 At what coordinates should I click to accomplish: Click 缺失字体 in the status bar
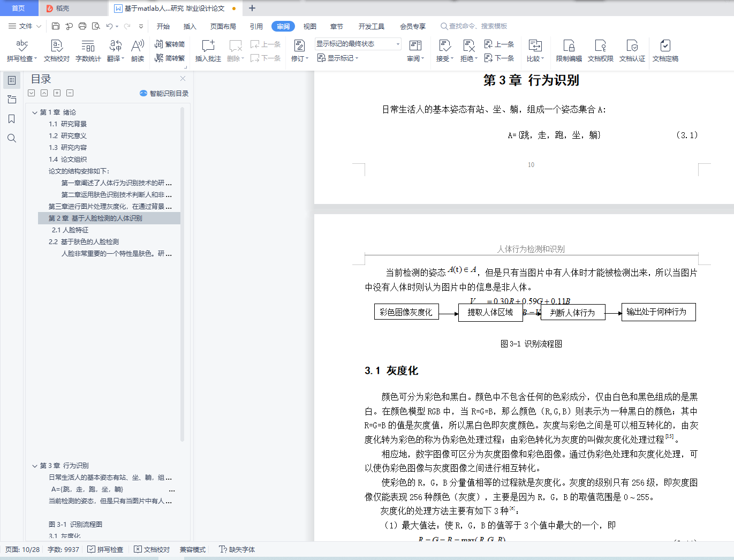[237, 549]
